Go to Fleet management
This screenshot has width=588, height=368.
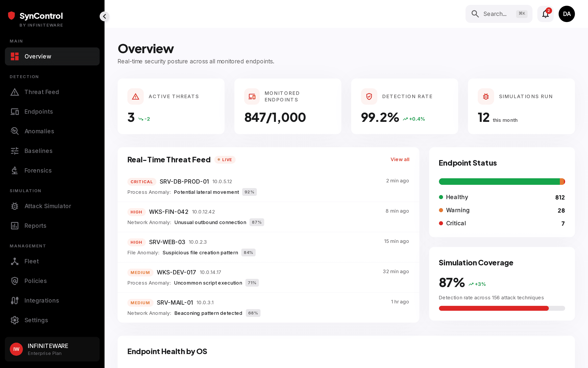52,261
